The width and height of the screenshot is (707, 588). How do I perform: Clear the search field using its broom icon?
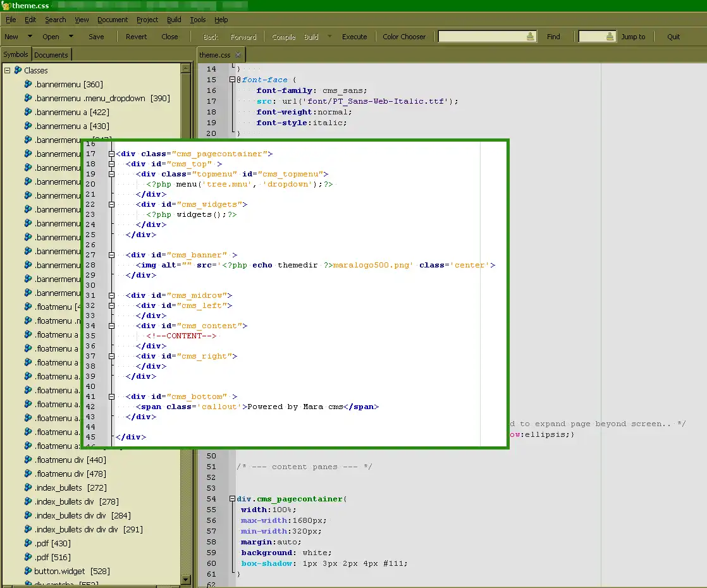[530, 37]
